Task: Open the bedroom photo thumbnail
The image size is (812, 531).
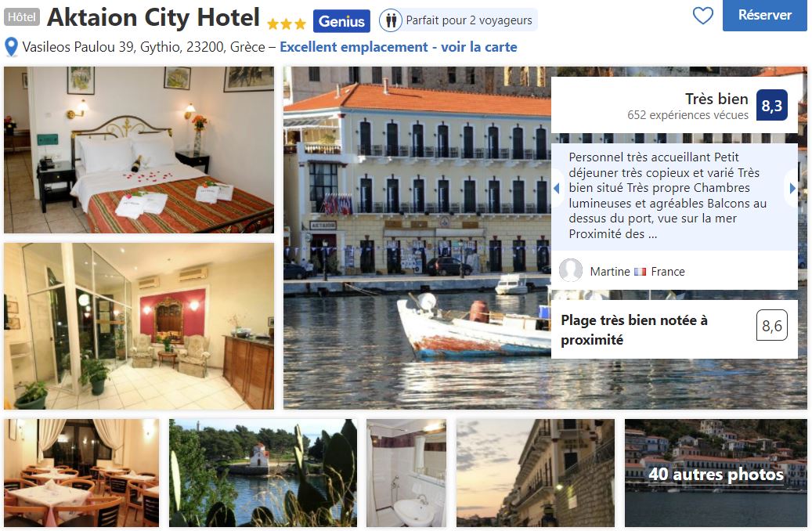Action: coord(139,150)
